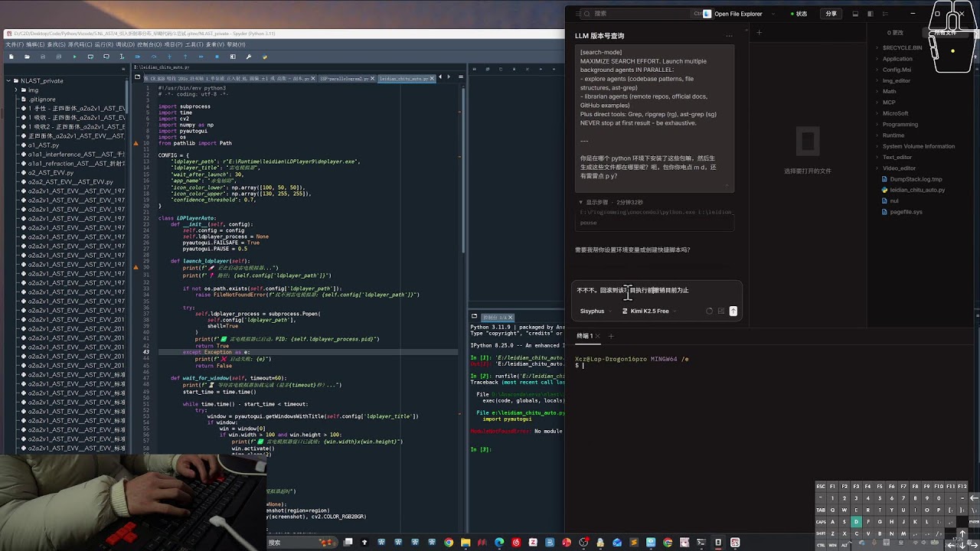This screenshot has width=980, height=551.
Task: Stop debugging blue square icon
Action: pyautogui.click(x=217, y=57)
